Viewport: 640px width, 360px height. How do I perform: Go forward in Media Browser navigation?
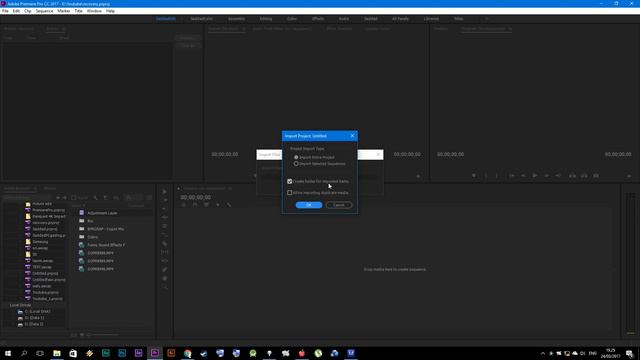coord(64,198)
